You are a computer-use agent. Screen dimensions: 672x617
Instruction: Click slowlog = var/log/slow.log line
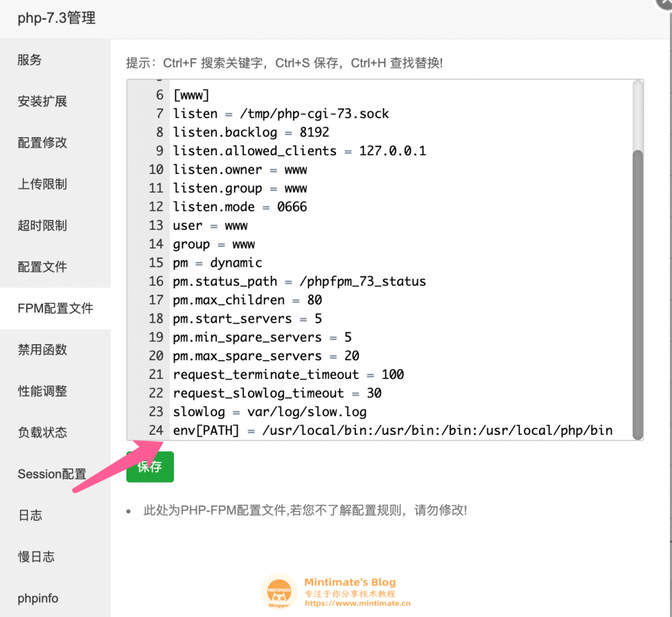269,412
